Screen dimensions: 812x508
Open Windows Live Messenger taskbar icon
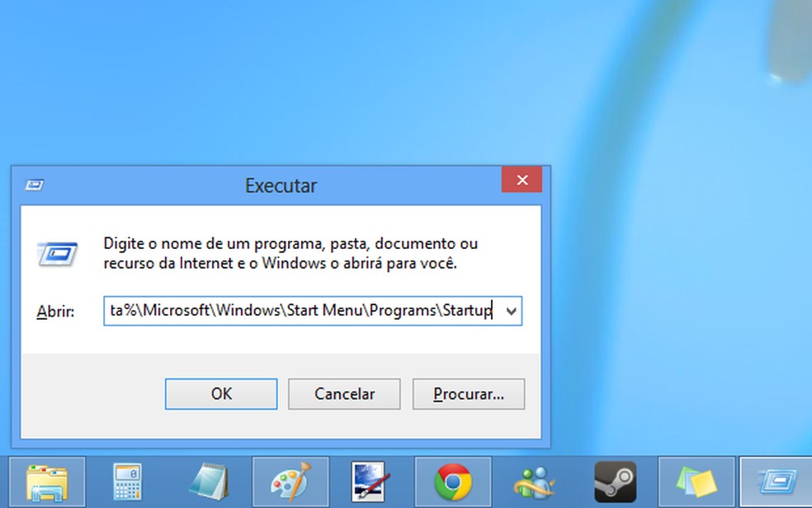point(534,482)
